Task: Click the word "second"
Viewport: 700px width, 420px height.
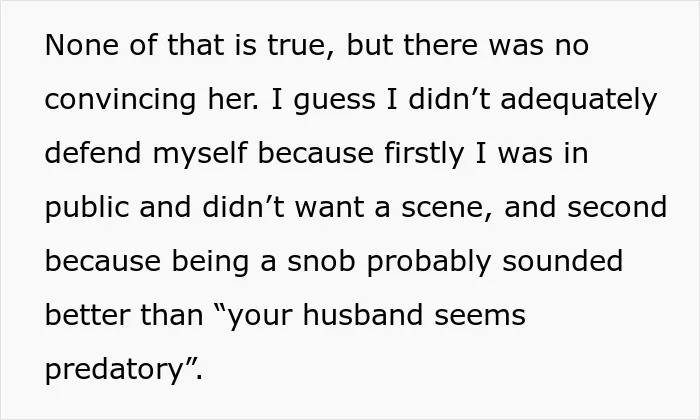Action: (x=617, y=208)
